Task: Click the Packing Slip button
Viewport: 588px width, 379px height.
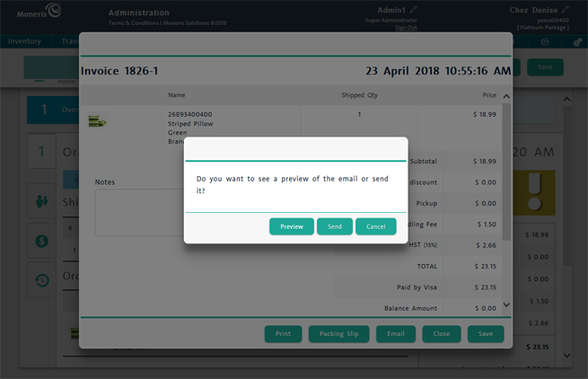Action: [x=339, y=334]
